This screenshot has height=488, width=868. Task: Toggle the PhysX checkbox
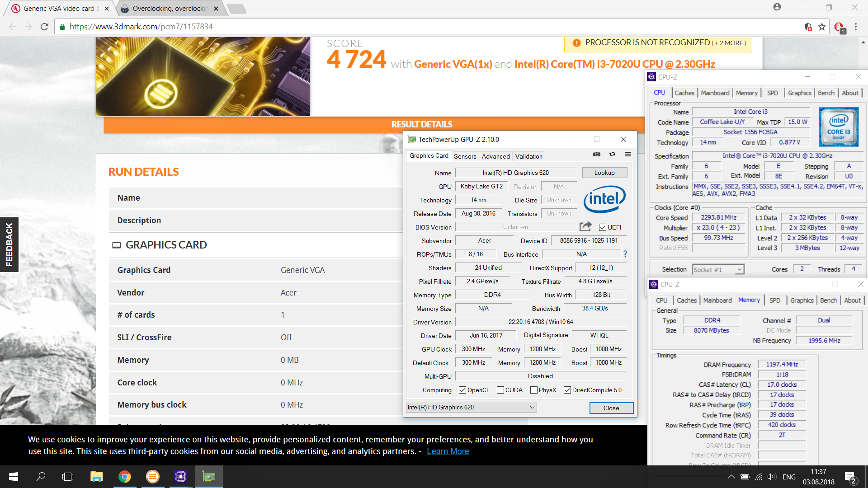pyautogui.click(x=533, y=390)
